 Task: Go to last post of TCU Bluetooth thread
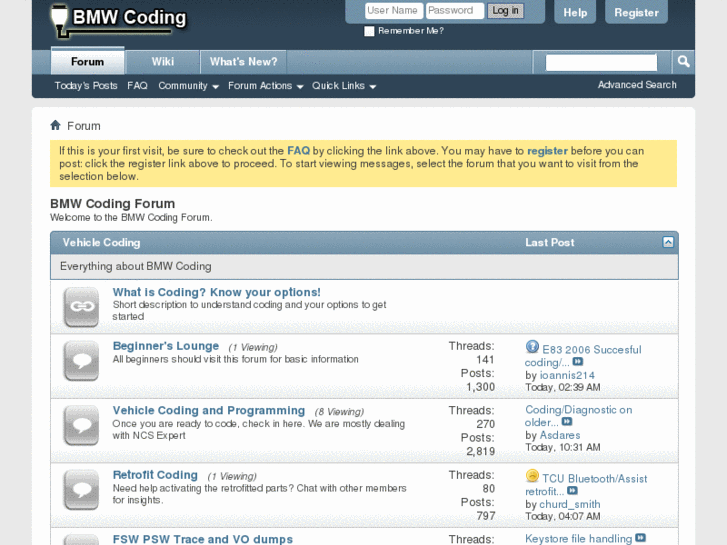pyautogui.click(x=572, y=490)
